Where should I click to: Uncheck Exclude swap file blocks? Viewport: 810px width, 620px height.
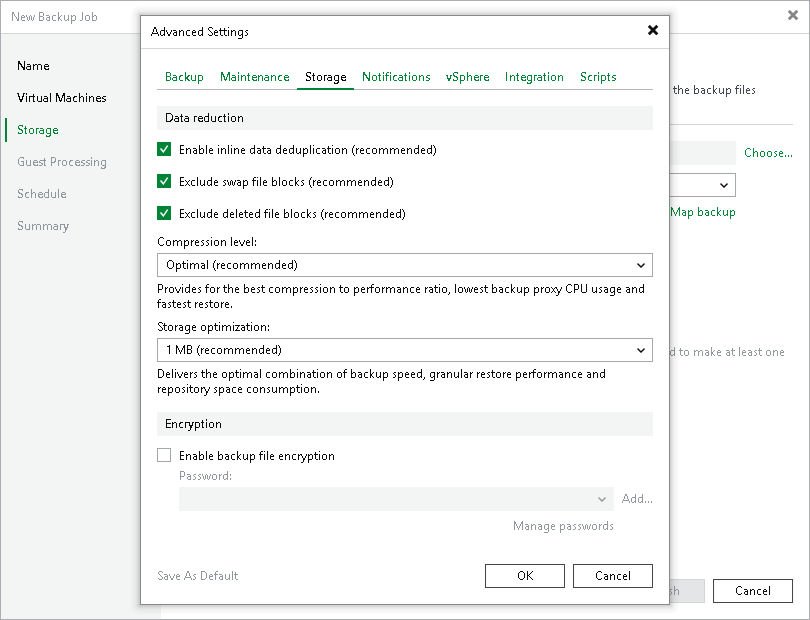pos(165,181)
